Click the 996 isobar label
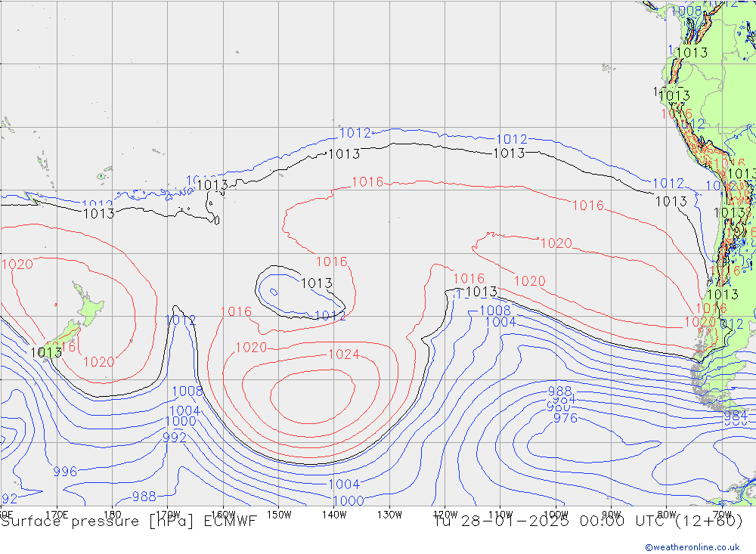 [x=65, y=472]
